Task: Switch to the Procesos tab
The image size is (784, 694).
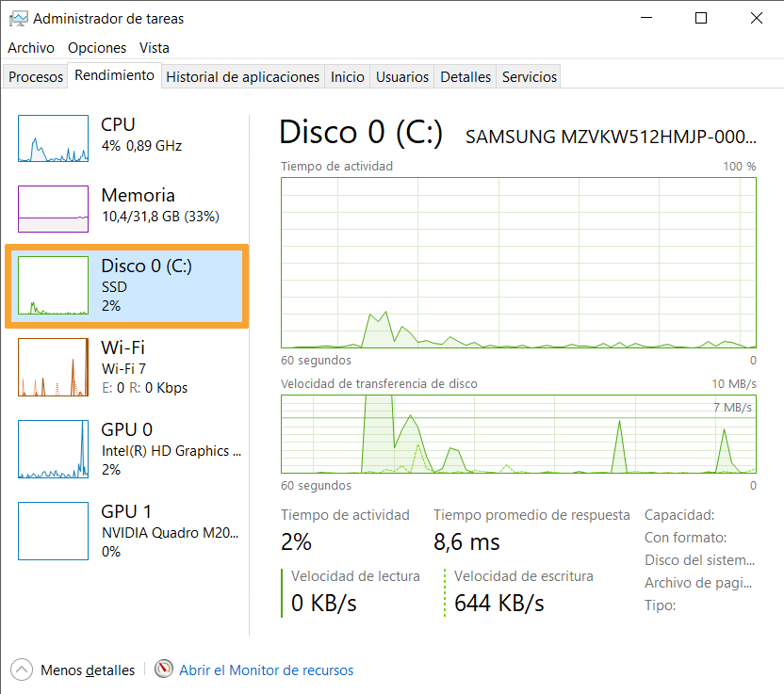Action: (36, 77)
